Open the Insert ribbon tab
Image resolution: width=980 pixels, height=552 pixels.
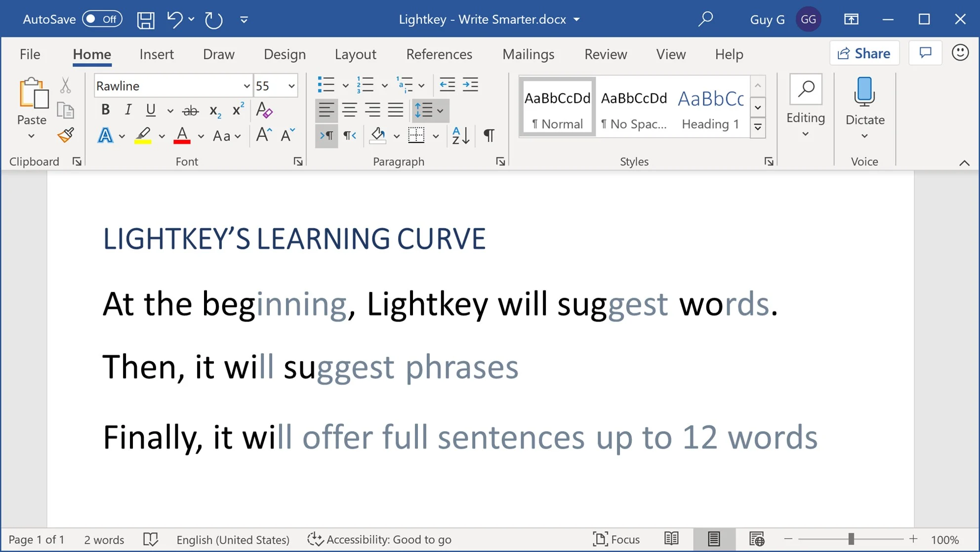coord(156,54)
